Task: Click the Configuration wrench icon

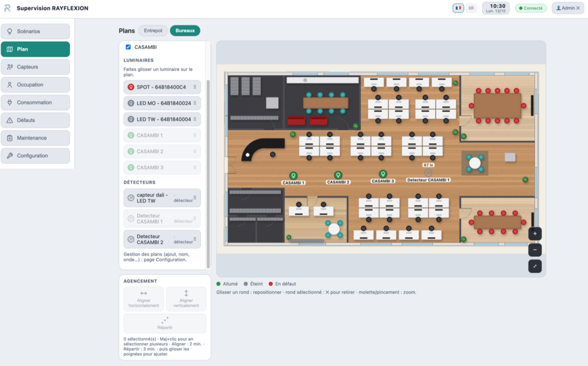Action: click(10, 156)
